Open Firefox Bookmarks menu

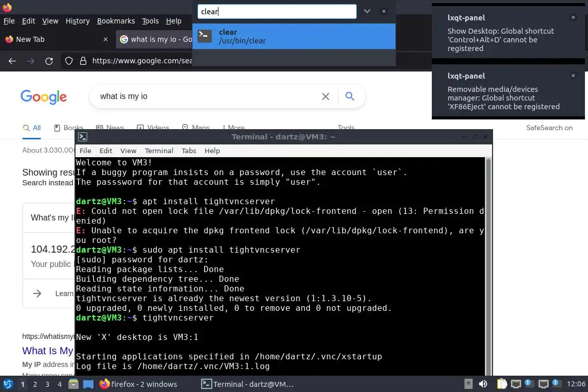coord(116,21)
